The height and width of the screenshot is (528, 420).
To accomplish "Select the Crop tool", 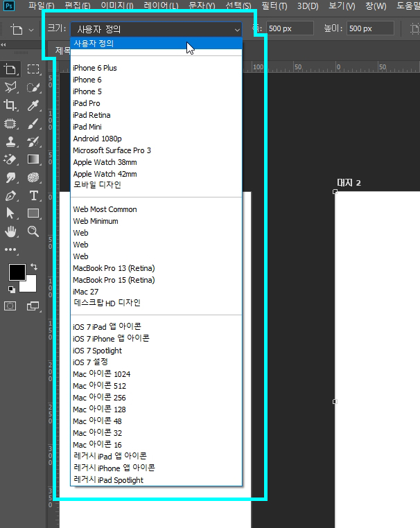I will pyautogui.click(x=10, y=105).
